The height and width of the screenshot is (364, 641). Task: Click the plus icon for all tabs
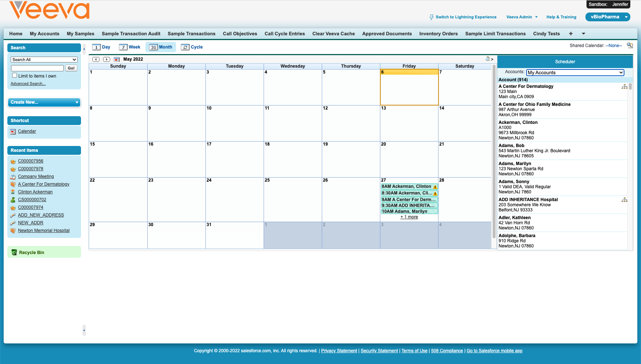click(570, 34)
